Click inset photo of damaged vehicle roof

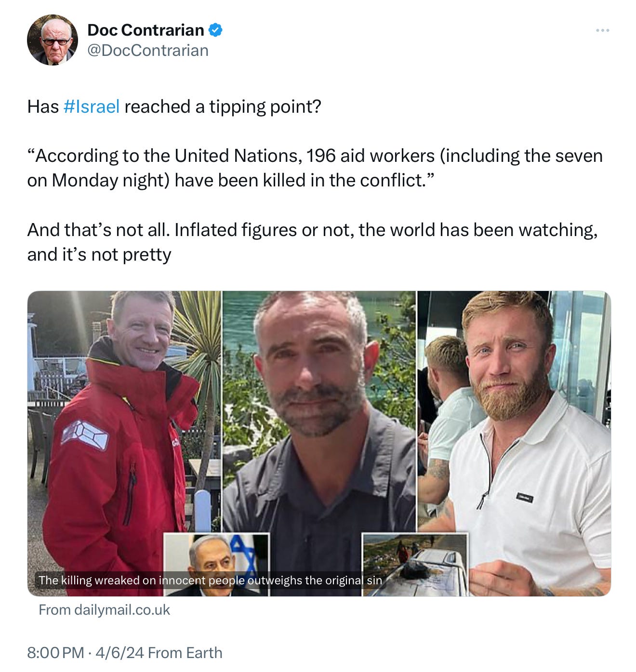pos(414,565)
